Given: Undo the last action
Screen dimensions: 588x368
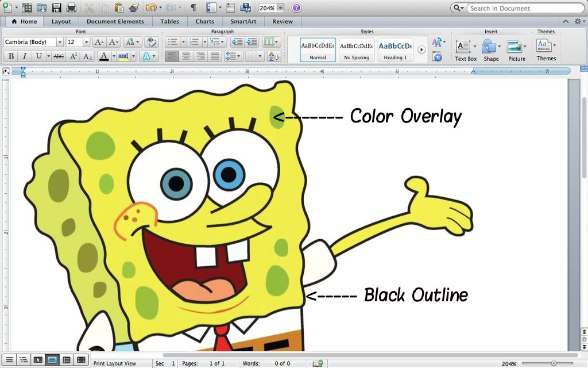Looking at the screenshot, I should [x=151, y=7].
